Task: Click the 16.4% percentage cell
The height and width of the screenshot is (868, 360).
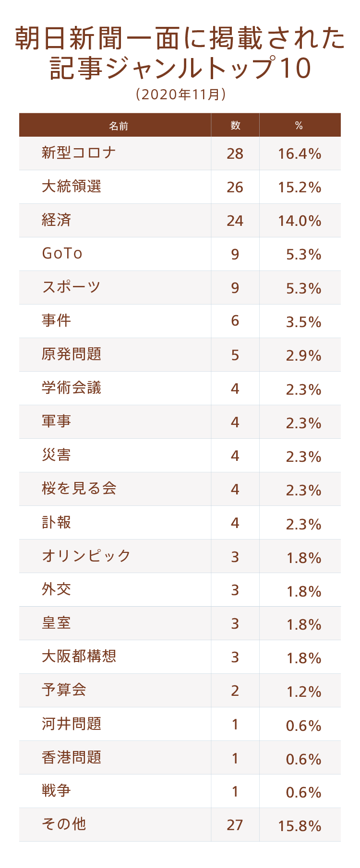Action: coord(300,154)
